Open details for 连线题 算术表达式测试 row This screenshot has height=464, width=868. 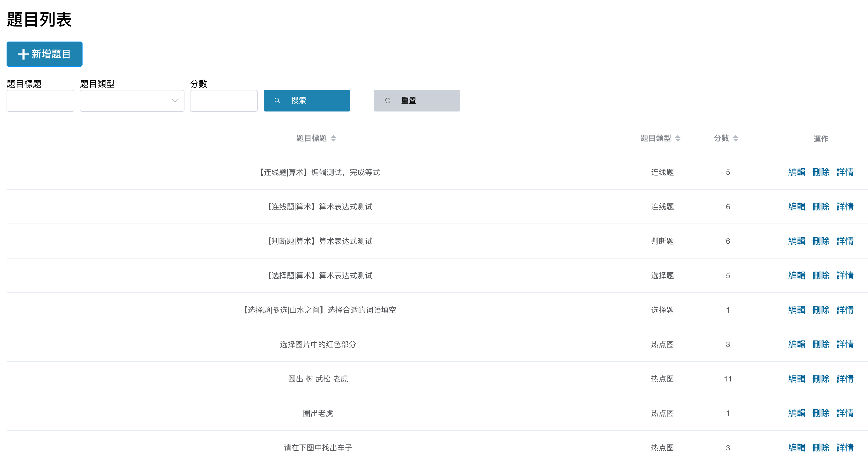tap(845, 207)
